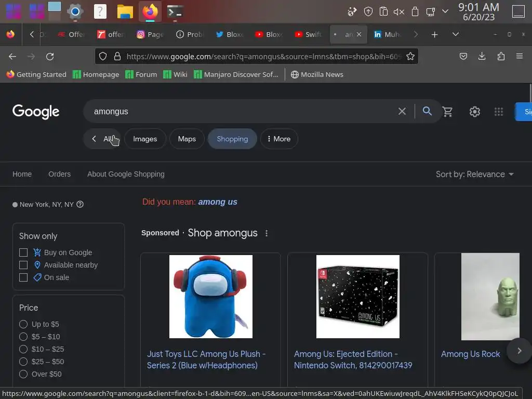This screenshot has height=399, width=532.
Task: Switch to the Maps search tab
Action: (187, 139)
